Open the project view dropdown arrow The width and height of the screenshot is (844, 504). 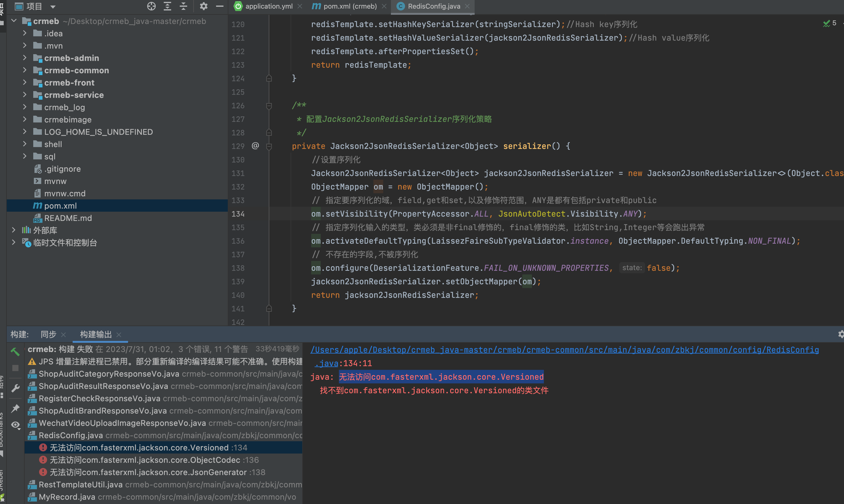point(53,6)
